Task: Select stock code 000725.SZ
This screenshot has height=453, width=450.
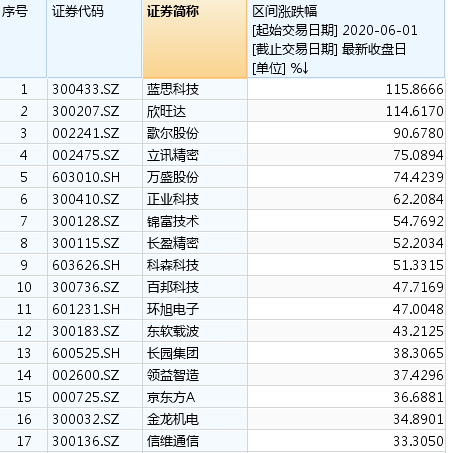Action: [x=86, y=397]
